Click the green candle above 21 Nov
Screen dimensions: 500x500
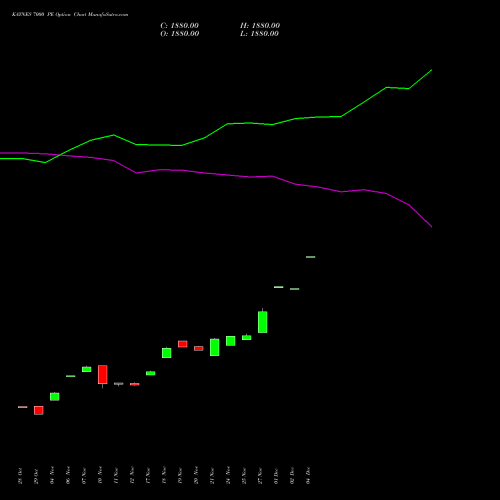(x=215, y=347)
